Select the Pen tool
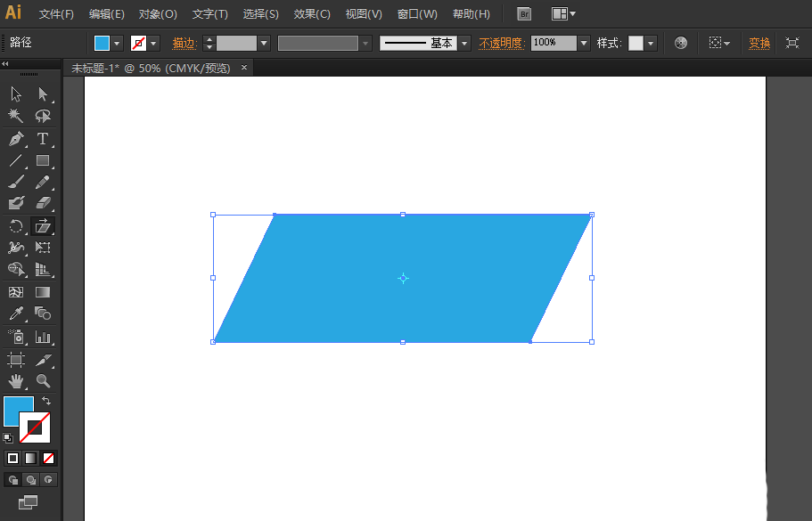Screen dimensions: 812x521 point(16,139)
